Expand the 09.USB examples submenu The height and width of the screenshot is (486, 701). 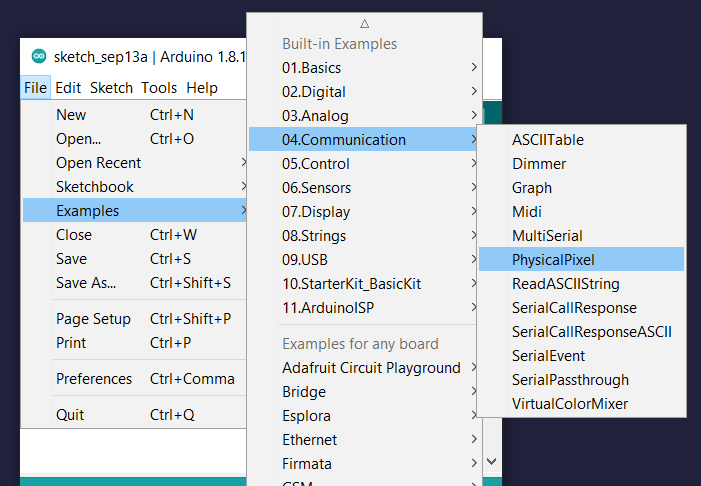(x=363, y=260)
